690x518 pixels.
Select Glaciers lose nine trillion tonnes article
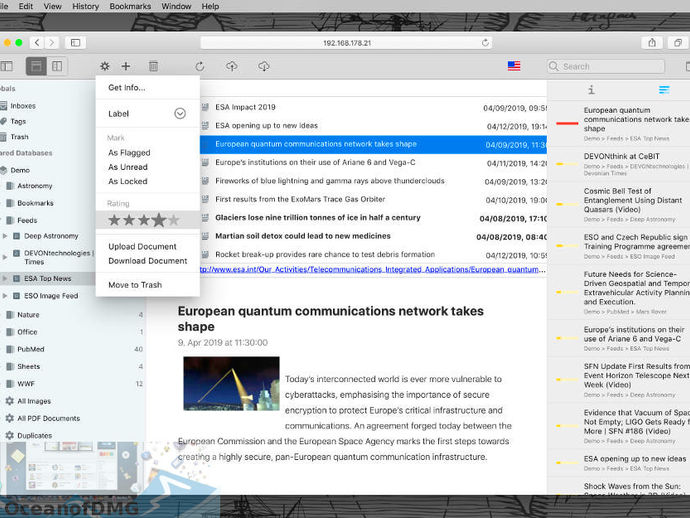click(x=373, y=218)
